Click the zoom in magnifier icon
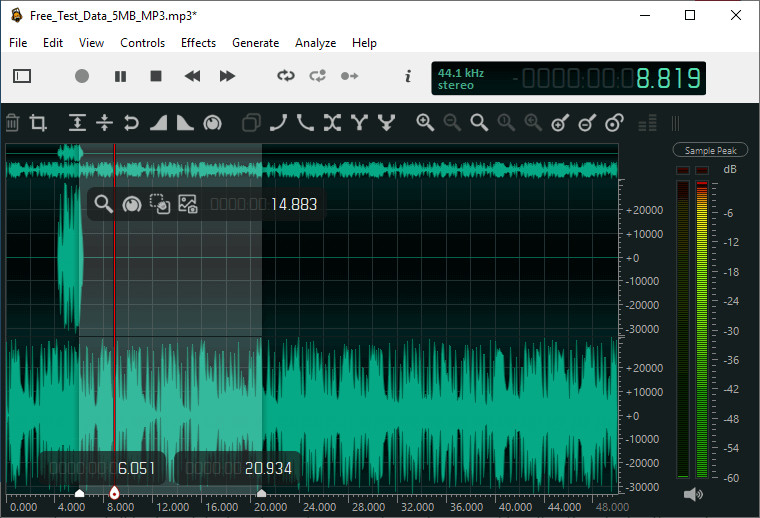The height and width of the screenshot is (518, 760). [425, 123]
